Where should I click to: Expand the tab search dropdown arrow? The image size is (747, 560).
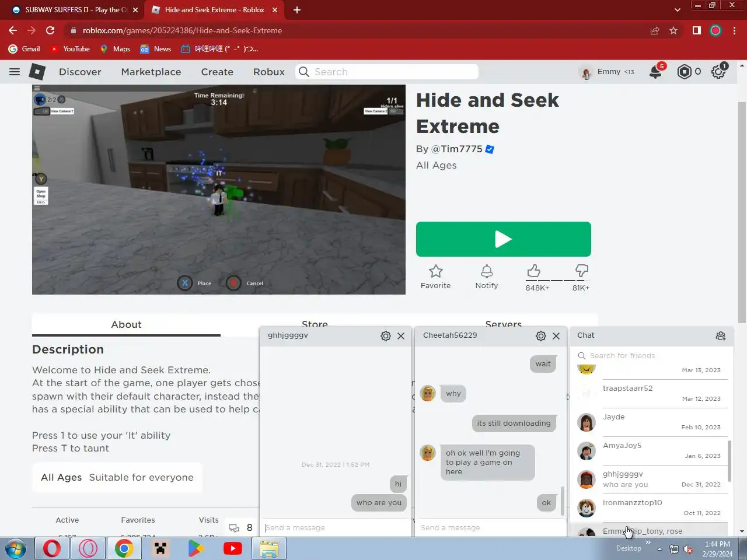pos(677,10)
